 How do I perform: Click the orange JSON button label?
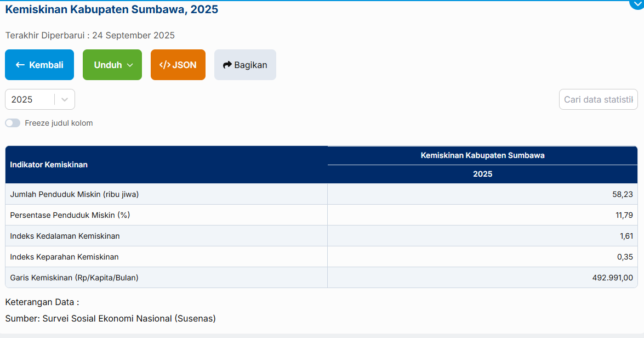click(185, 65)
